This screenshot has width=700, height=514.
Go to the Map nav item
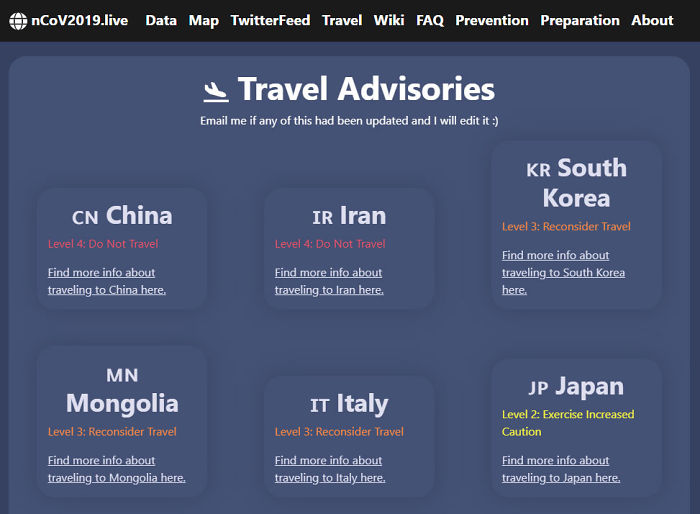(203, 20)
